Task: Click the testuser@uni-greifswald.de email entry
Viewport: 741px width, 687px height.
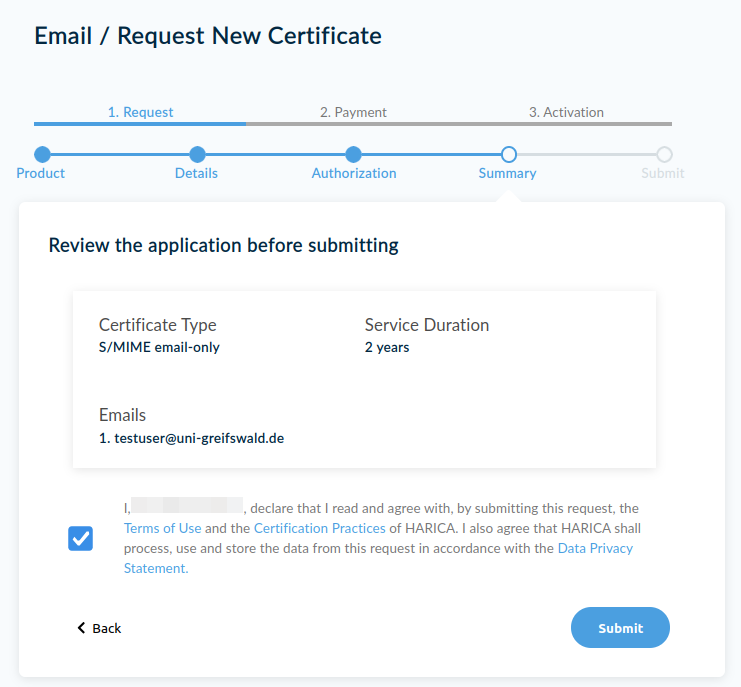Action: (x=199, y=438)
